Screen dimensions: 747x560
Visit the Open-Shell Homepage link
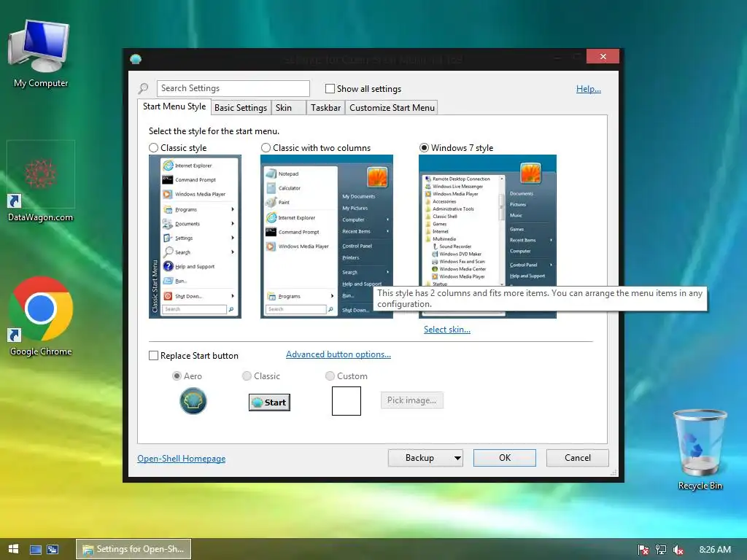tap(182, 459)
